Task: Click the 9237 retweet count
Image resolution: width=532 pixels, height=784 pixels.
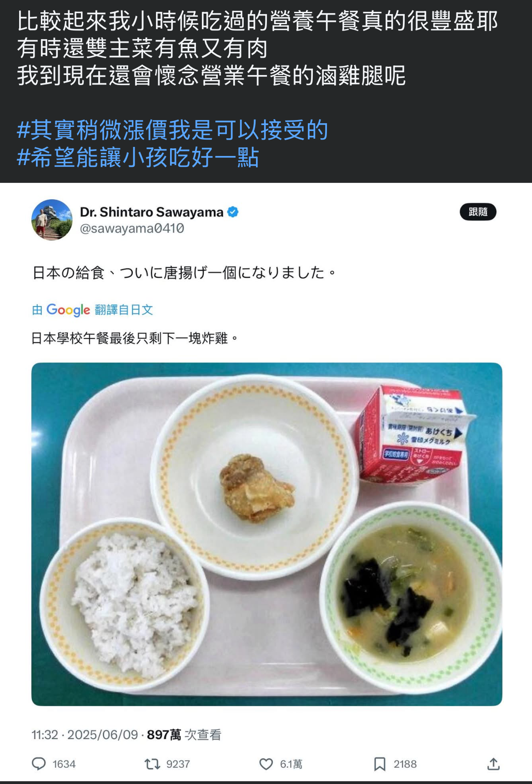Action: [178, 764]
